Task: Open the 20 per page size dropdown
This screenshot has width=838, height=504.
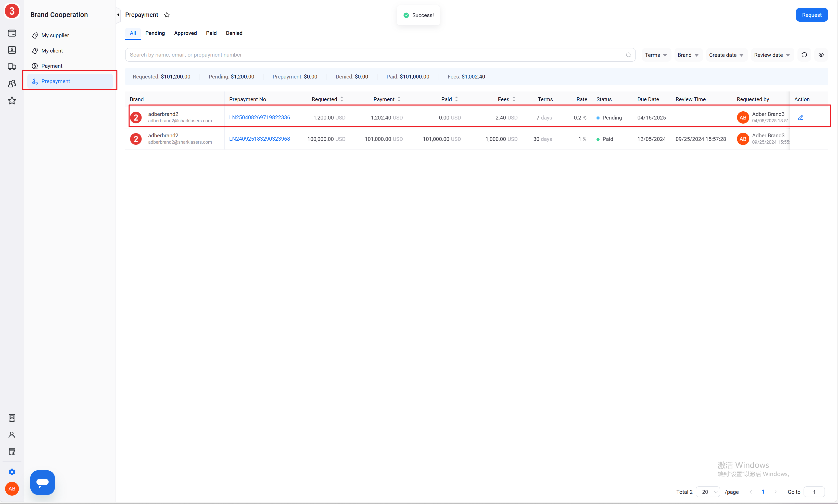Action: pyautogui.click(x=708, y=492)
